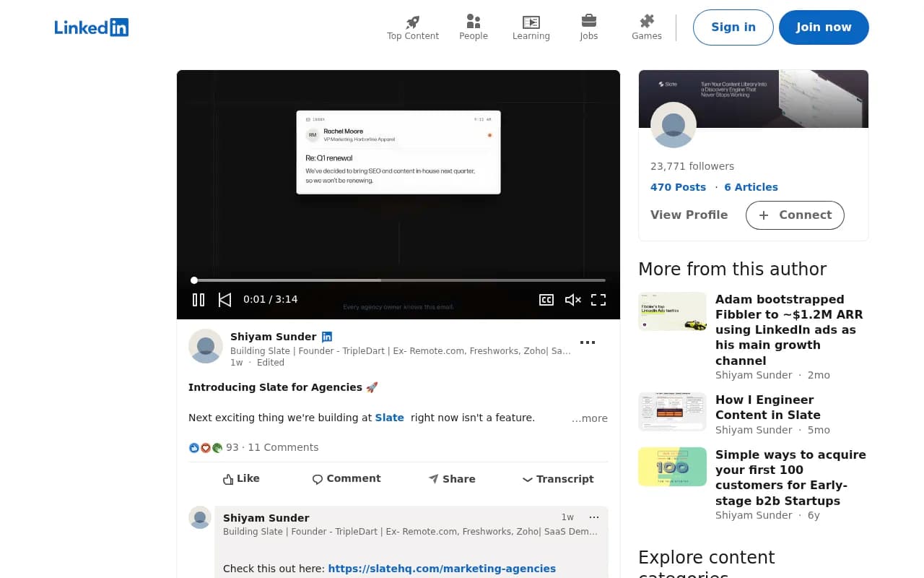Click the commenter avatar in comment
This screenshot has height=578, width=924.
(200, 517)
